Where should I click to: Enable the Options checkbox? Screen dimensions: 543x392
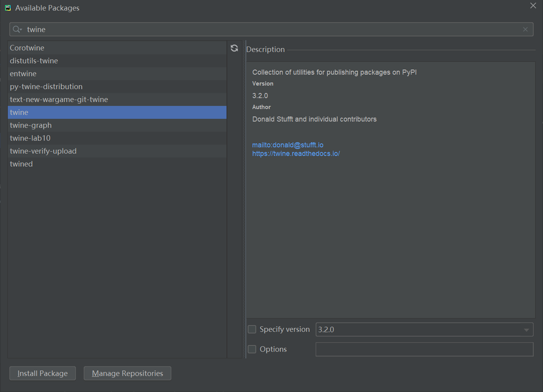(252, 349)
